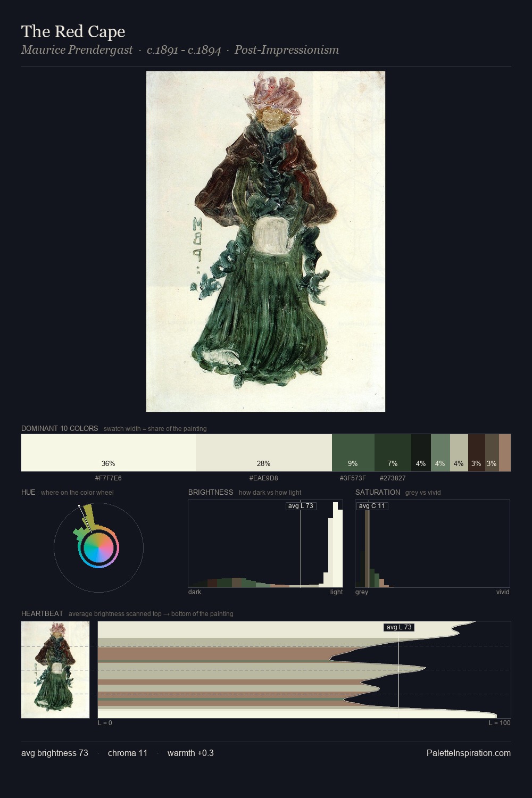Viewport: 532px width, 798px height.
Task: Click the SATURATION section heading
Action: click(x=378, y=492)
